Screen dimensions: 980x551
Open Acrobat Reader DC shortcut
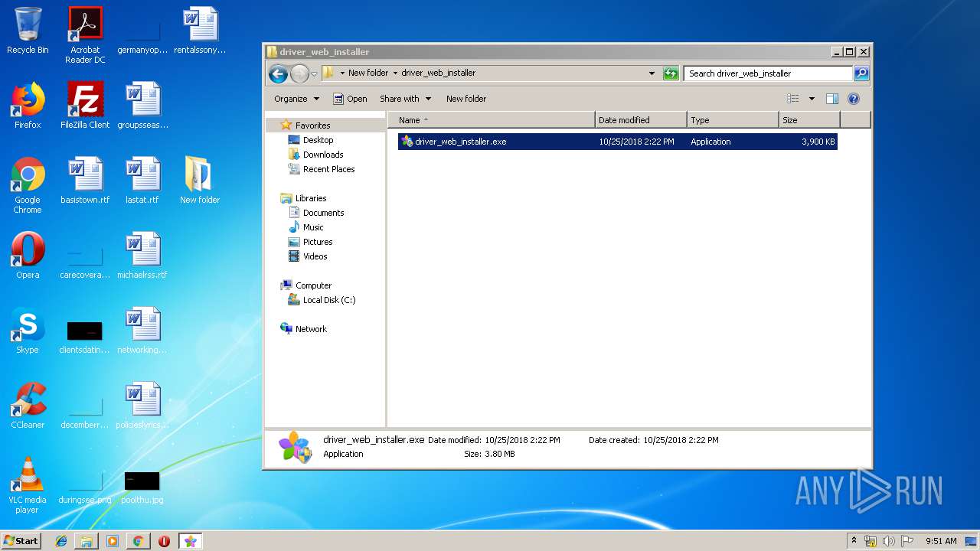85,35
